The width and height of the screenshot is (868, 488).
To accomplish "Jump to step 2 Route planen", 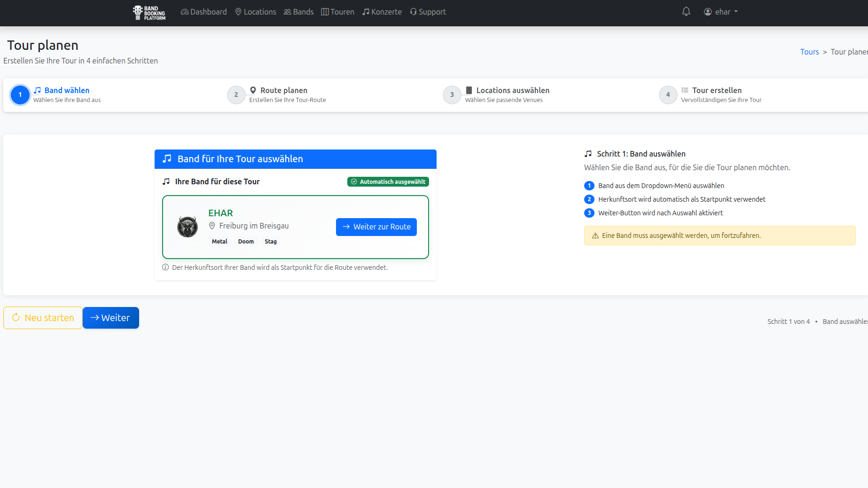I will (283, 90).
